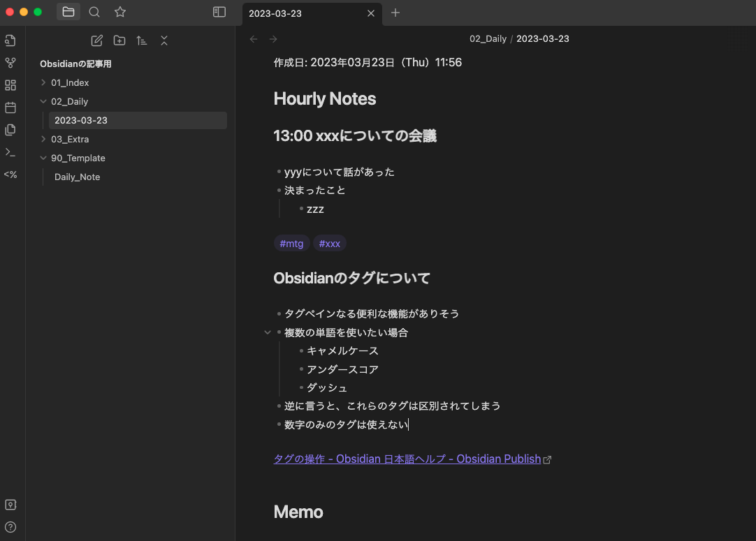
Task: Fold the 複数の単語を使いたい場合 bullet
Action: point(268,332)
